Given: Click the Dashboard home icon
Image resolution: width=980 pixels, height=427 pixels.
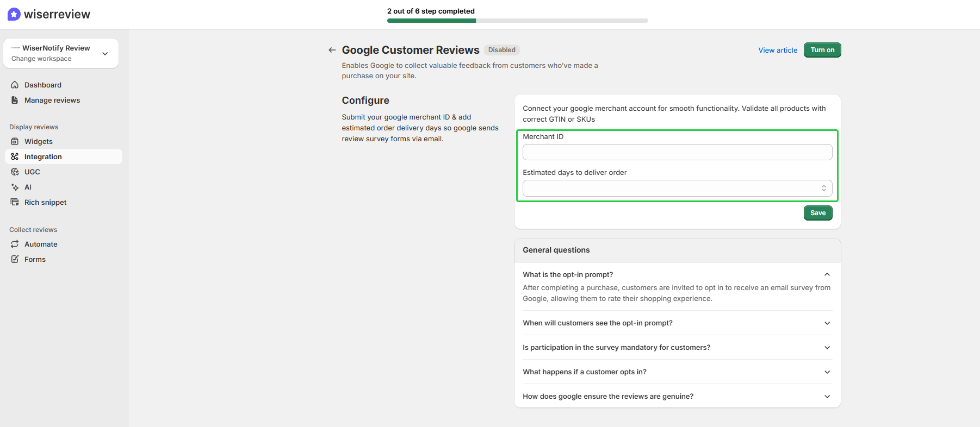Looking at the screenshot, I should pyautogui.click(x=15, y=85).
